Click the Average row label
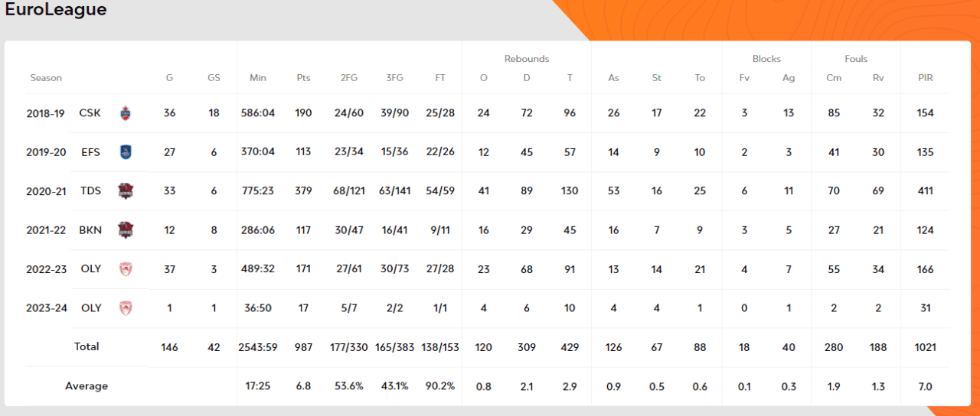980x416 pixels. pyautogui.click(x=87, y=386)
